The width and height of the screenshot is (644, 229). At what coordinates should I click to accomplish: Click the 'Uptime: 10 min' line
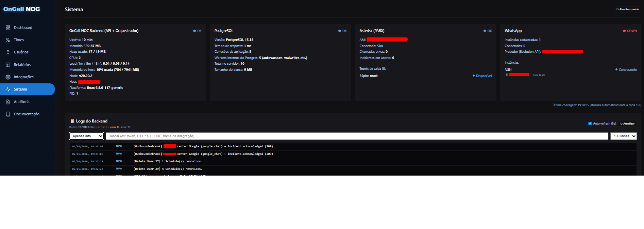[x=81, y=40]
